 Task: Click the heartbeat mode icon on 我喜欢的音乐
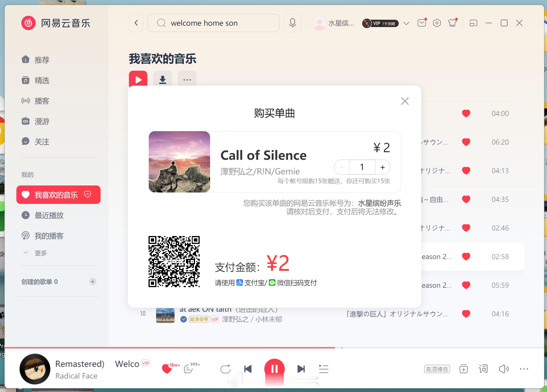click(88, 194)
